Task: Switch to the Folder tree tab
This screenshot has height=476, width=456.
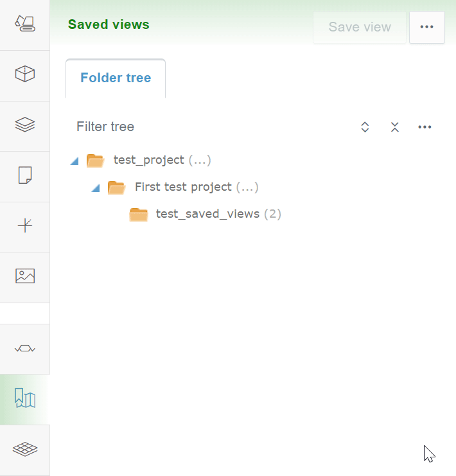Action: [116, 78]
